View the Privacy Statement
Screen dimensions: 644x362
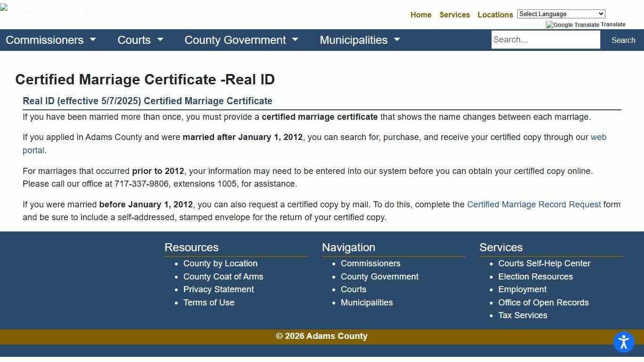click(x=219, y=289)
